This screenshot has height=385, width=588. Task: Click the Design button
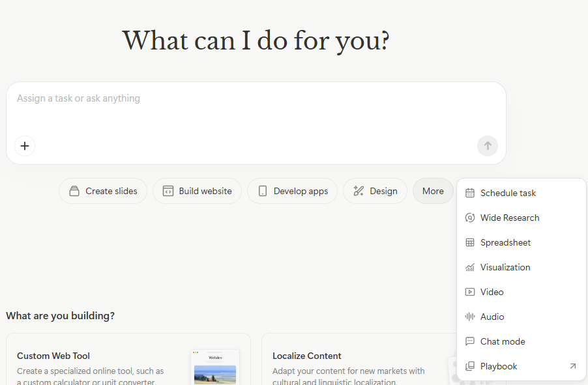tap(375, 191)
